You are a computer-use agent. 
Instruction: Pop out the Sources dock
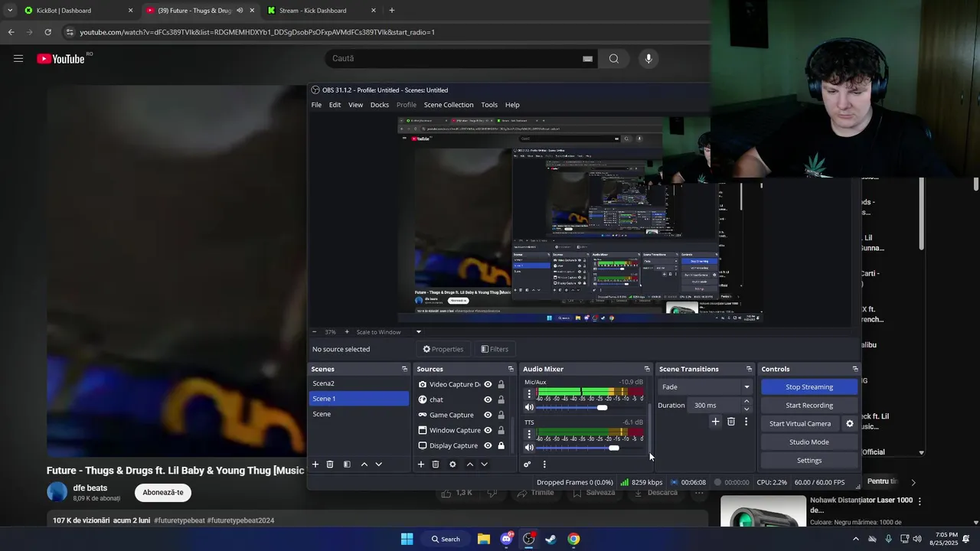pyautogui.click(x=511, y=369)
